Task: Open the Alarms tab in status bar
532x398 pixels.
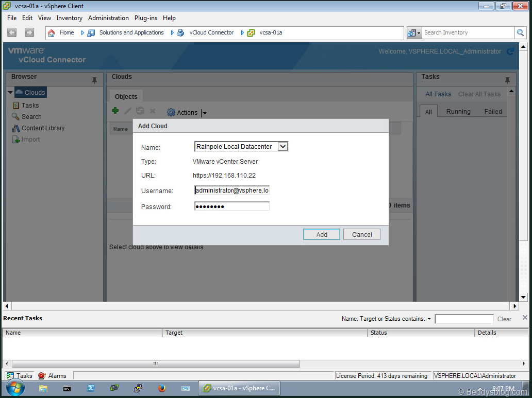Action: [x=52, y=376]
